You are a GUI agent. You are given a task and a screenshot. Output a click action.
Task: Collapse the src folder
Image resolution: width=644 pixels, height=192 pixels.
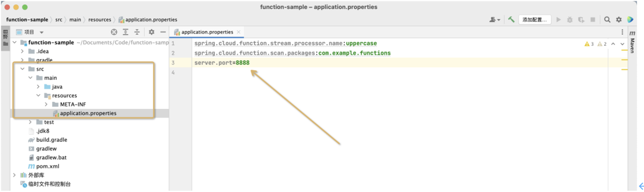click(x=23, y=69)
